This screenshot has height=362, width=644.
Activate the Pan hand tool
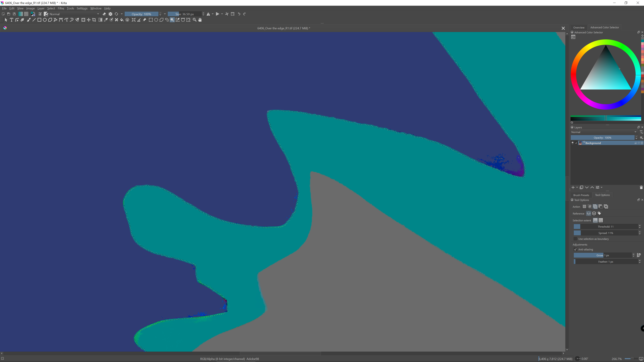coord(200,20)
